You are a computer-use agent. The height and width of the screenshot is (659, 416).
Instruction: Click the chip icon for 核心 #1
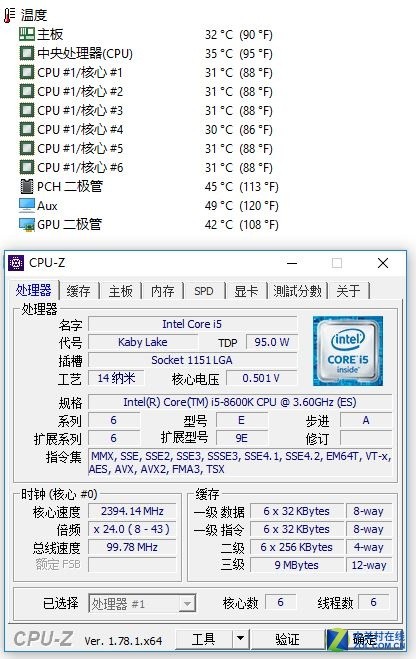[26, 72]
